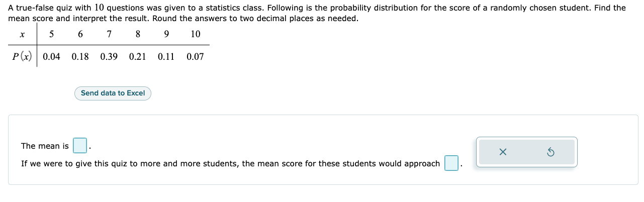This screenshot has width=644, height=202.
Task: Click the probability value 0.21
Action: pos(138,57)
